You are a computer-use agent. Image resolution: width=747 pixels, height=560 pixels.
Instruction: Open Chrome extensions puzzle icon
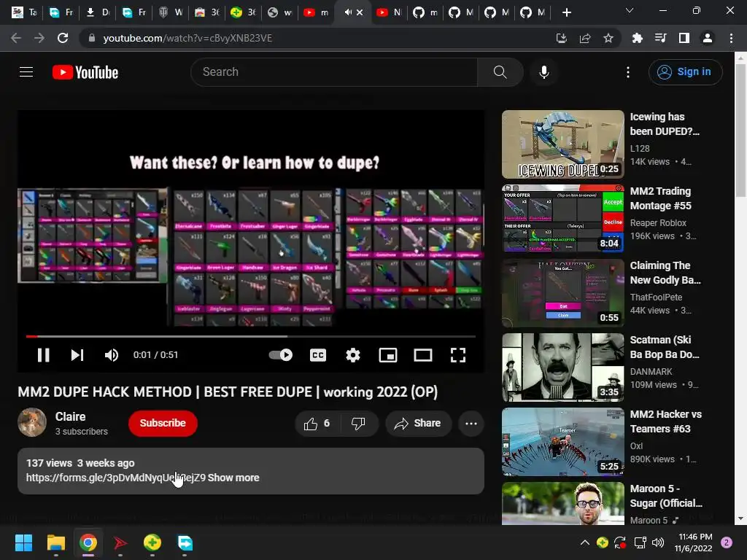pyautogui.click(x=637, y=38)
